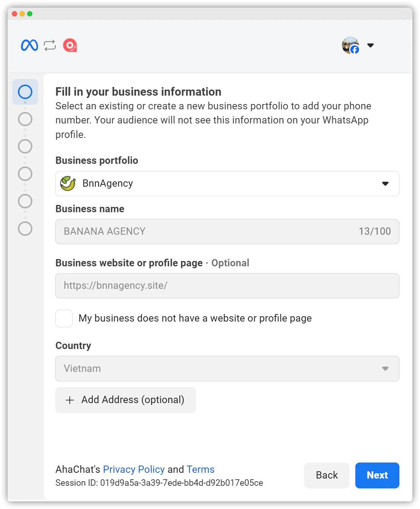
Task: Click the blue Next button
Action: click(377, 475)
